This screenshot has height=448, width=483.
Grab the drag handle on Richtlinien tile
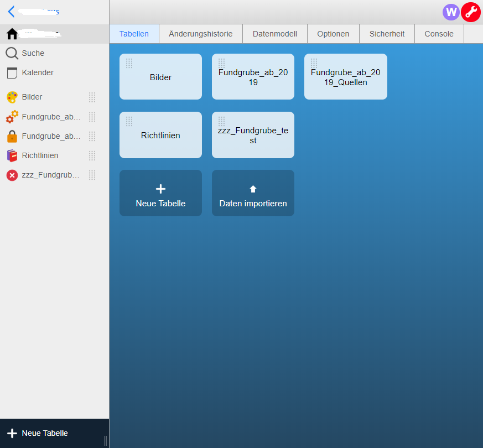(x=129, y=121)
